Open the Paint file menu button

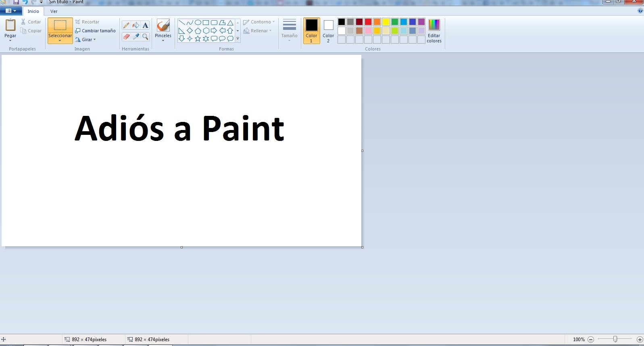pos(11,11)
